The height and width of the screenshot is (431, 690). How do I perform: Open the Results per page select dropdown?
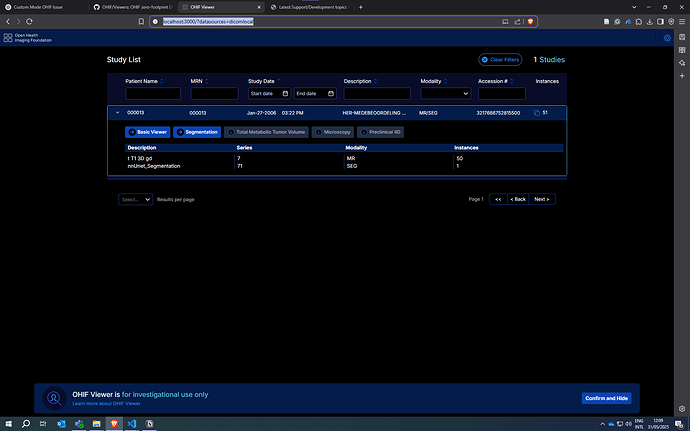coord(136,199)
